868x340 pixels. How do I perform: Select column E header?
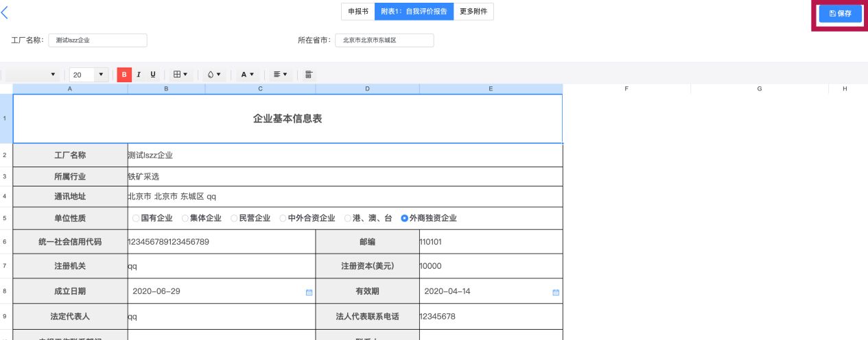[491, 89]
